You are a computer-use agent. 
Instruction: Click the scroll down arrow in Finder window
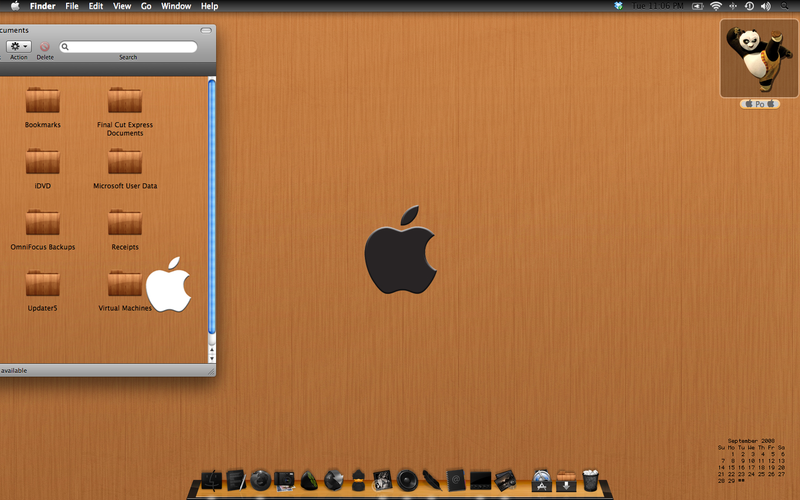[x=212, y=359]
